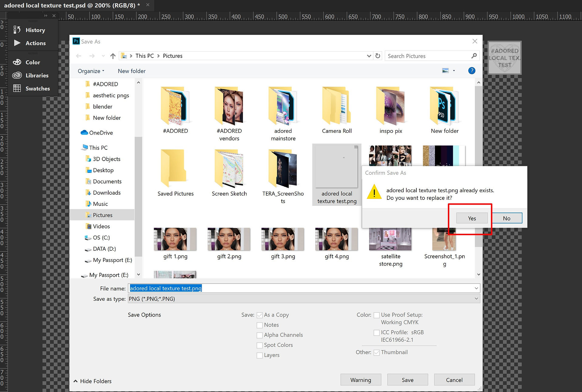The image size is (582, 392).
Task: Select the Camera Roll folder
Action: point(337,110)
